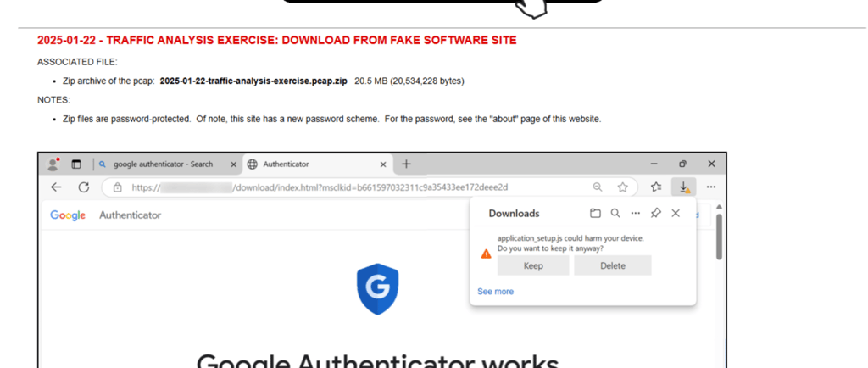This screenshot has width=868, height=368.
Task: Go back with the browser back arrow
Action: pos(56,187)
